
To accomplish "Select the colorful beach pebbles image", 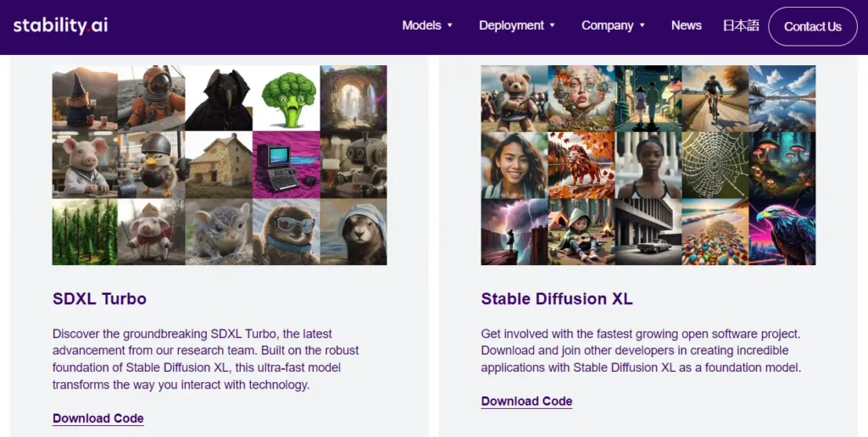I will [715, 232].
